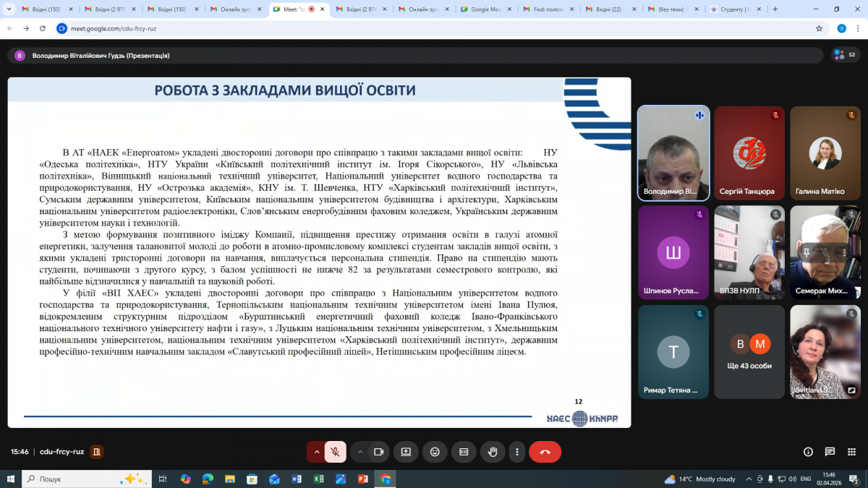
Task: Select Шпинов Руслан participant tile
Action: click(x=673, y=252)
